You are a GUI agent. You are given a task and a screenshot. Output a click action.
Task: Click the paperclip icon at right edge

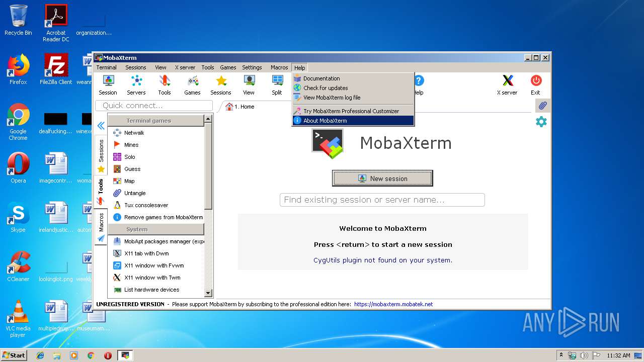tap(542, 106)
